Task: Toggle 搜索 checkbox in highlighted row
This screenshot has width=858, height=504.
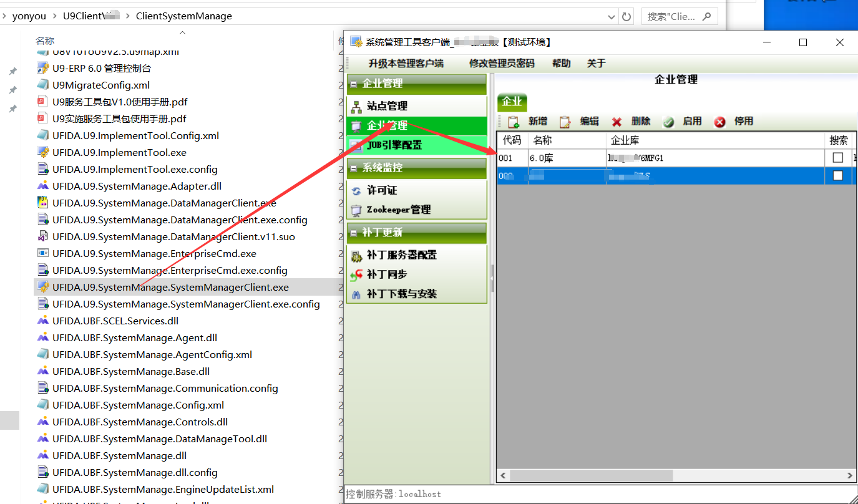Action: (x=838, y=176)
